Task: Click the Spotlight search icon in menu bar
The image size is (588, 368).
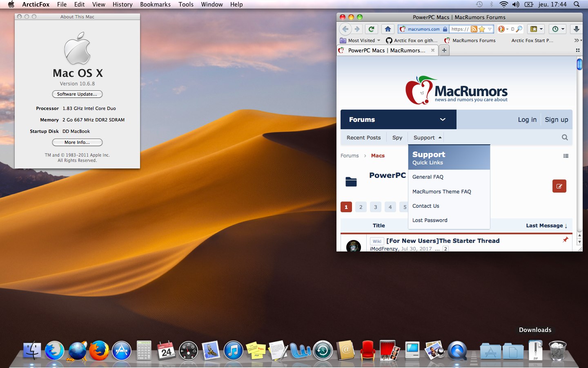Action: click(577, 4)
